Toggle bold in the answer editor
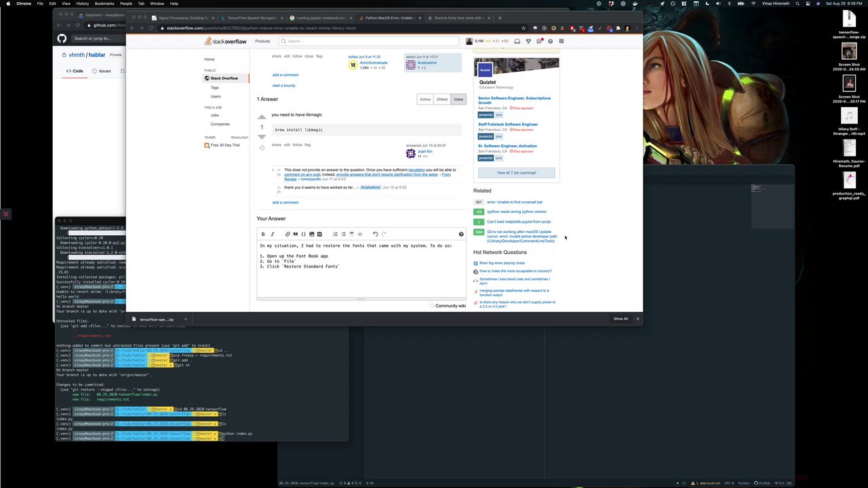The height and width of the screenshot is (488, 868). point(263,235)
